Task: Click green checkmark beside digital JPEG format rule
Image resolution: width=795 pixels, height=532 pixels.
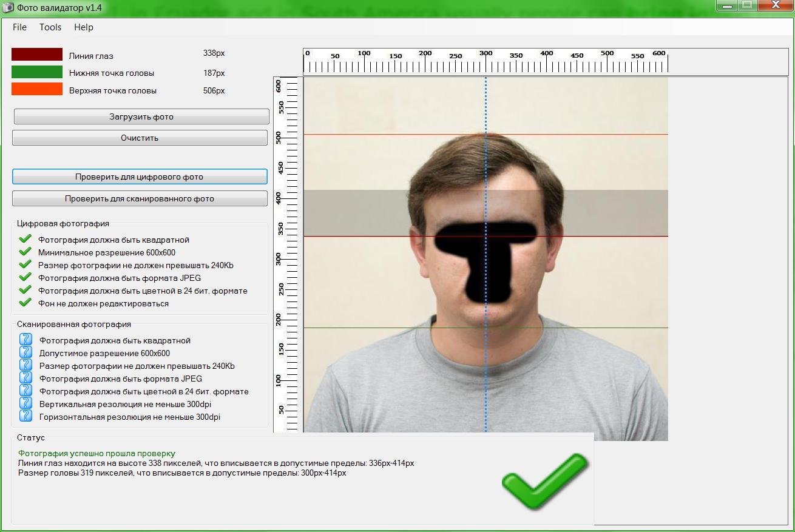Action: point(25,277)
